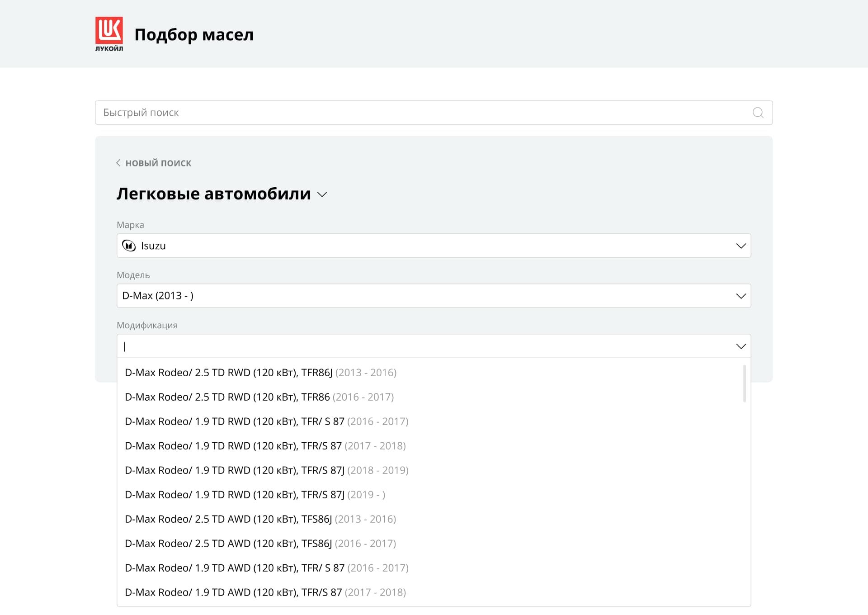Click into the Модификация text input

tap(407, 346)
